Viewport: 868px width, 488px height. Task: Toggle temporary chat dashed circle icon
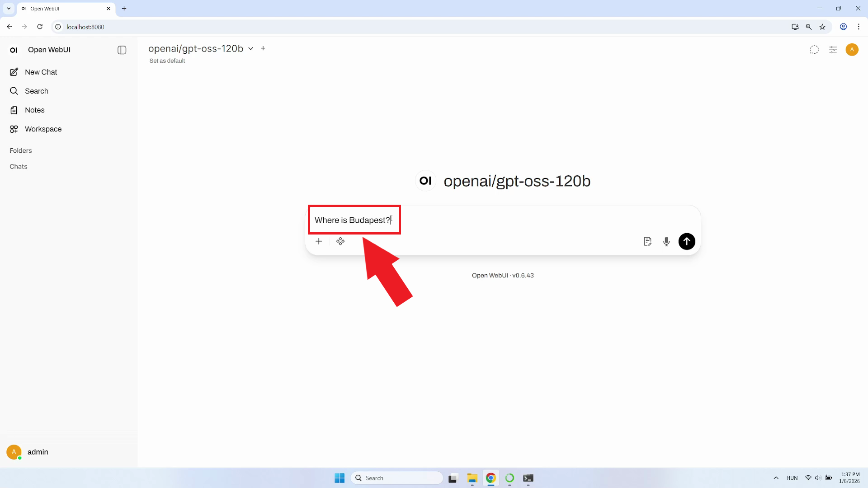814,50
